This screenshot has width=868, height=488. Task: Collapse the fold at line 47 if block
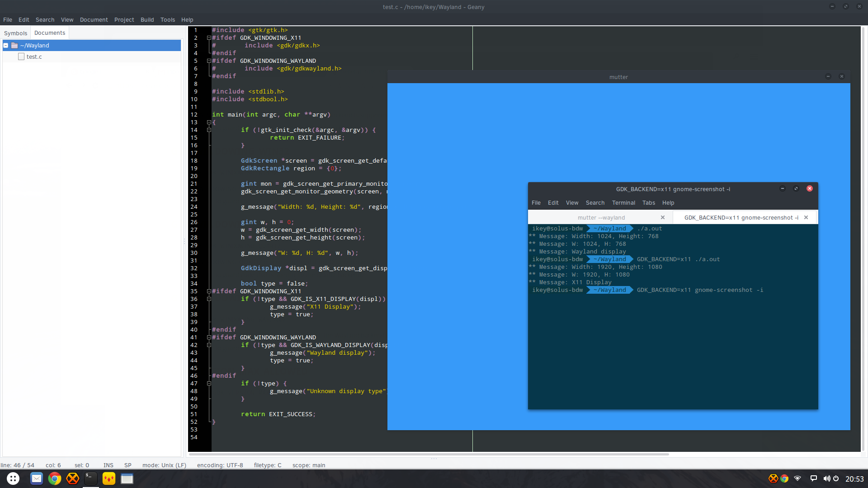209,384
